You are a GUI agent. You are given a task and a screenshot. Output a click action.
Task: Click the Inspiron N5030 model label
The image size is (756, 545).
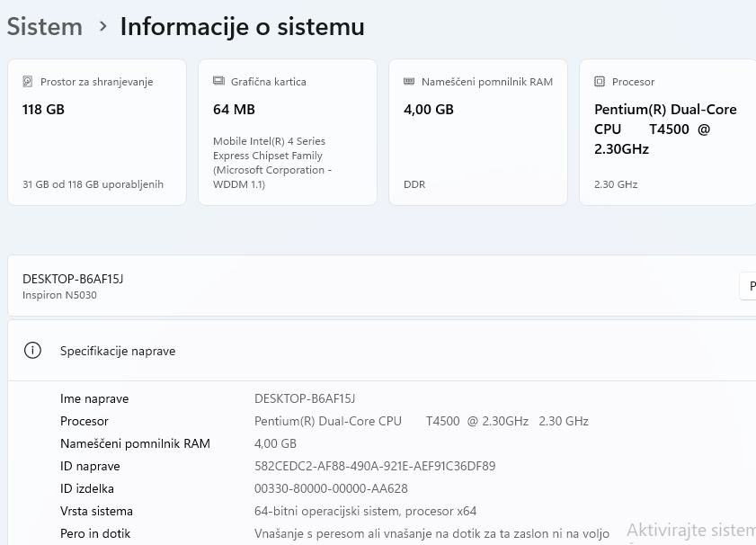[59, 295]
